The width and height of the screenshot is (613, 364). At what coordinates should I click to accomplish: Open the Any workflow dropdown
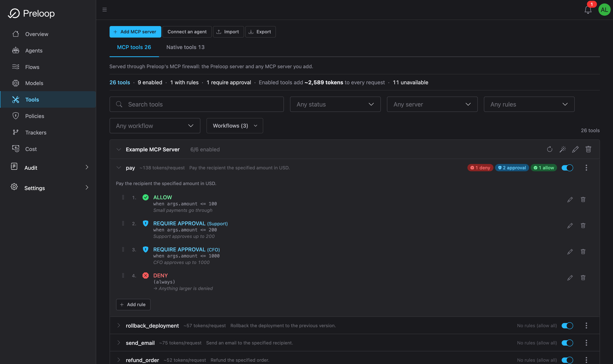point(155,126)
